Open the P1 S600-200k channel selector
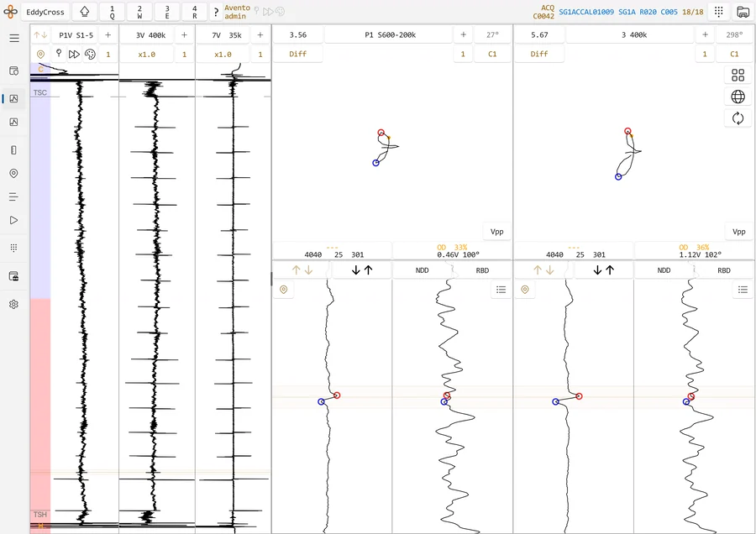The width and height of the screenshot is (756, 534). pos(390,34)
